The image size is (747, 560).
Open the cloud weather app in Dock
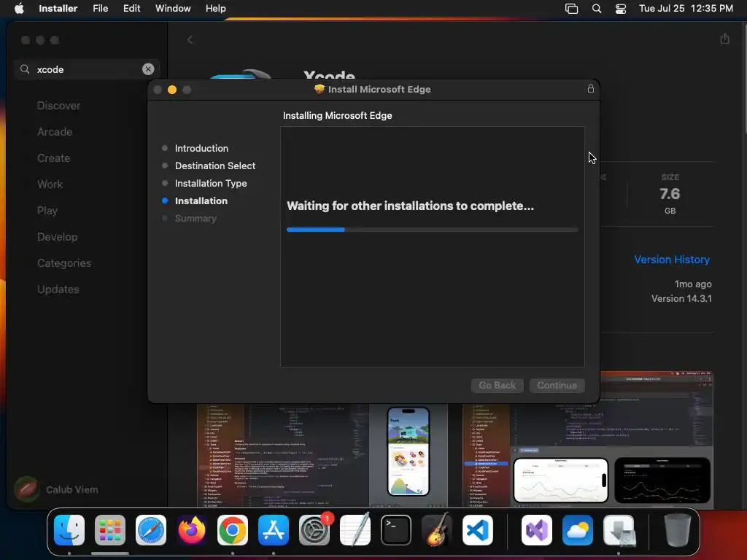578,530
